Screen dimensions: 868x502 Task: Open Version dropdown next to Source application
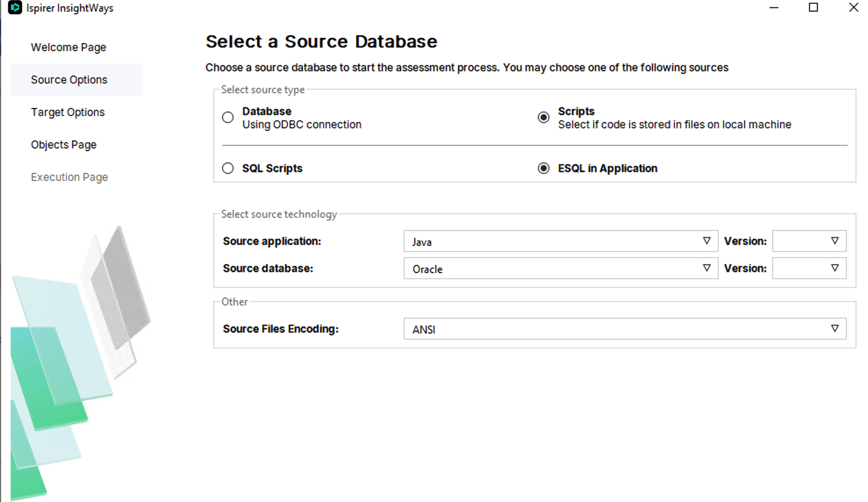click(x=809, y=241)
